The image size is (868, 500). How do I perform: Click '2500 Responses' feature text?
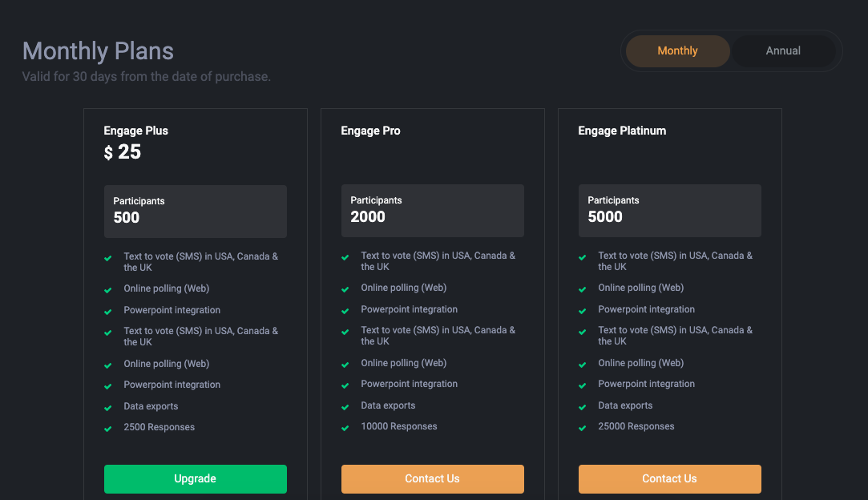pos(159,427)
